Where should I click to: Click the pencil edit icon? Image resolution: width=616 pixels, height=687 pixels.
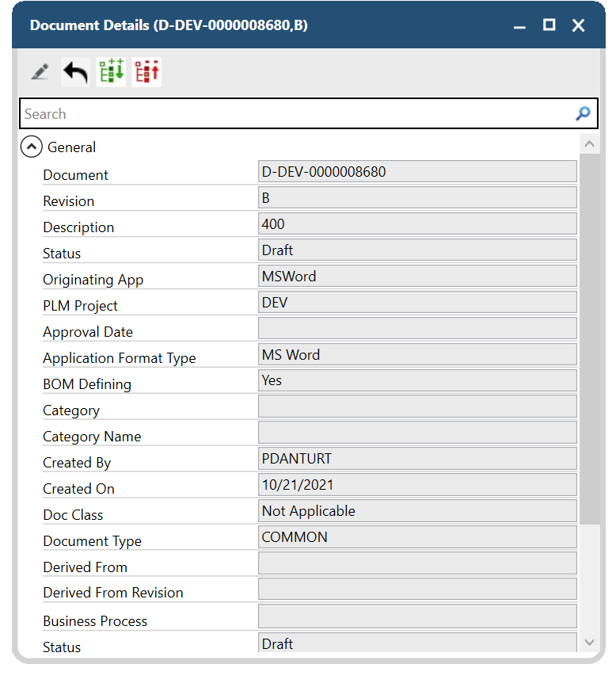pyautogui.click(x=39, y=72)
